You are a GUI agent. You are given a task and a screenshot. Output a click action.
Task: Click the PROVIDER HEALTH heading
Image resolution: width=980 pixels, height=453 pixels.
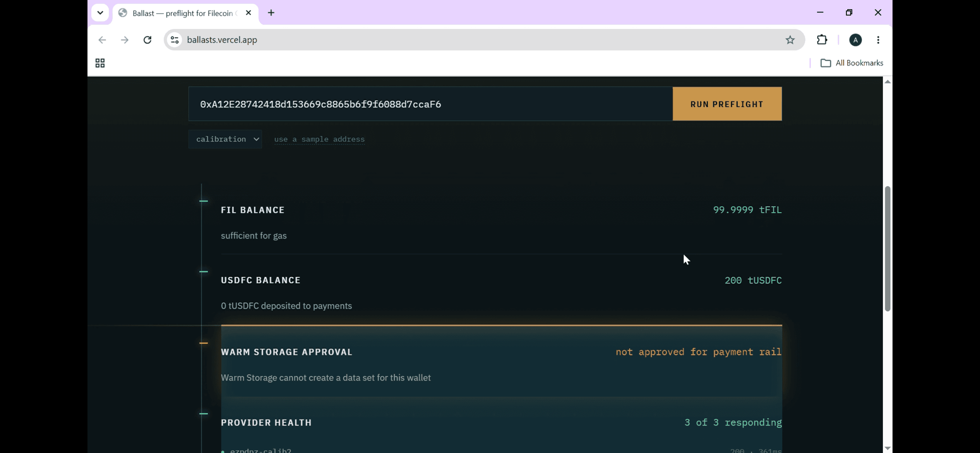[x=266, y=422]
